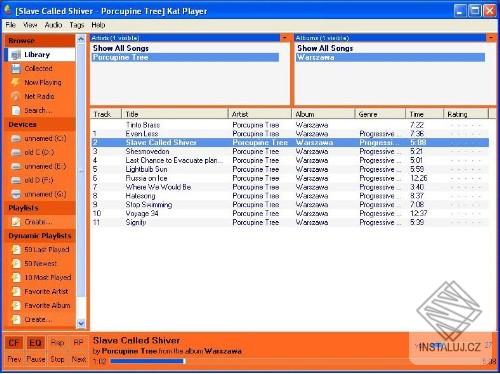Sort by the Track column header

(106, 114)
